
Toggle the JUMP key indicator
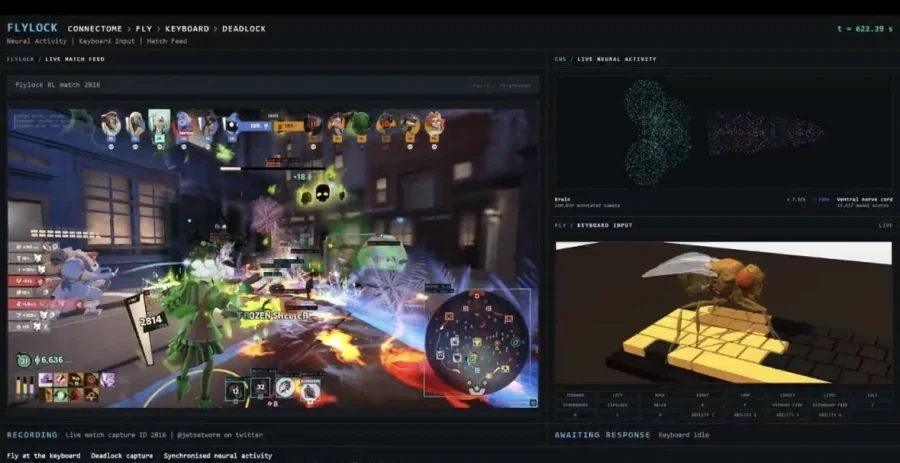[744, 395]
